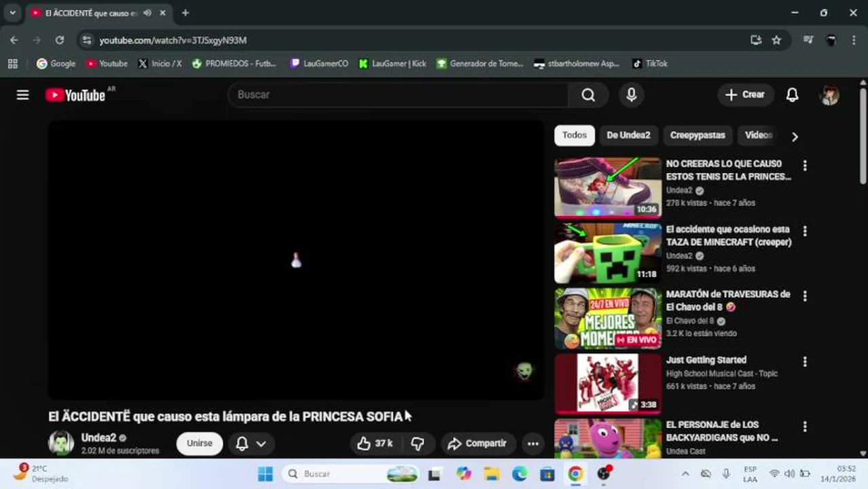868x489 pixels.
Task: Open Copilot from taskbar
Action: pyautogui.click(x=464, y=474)
